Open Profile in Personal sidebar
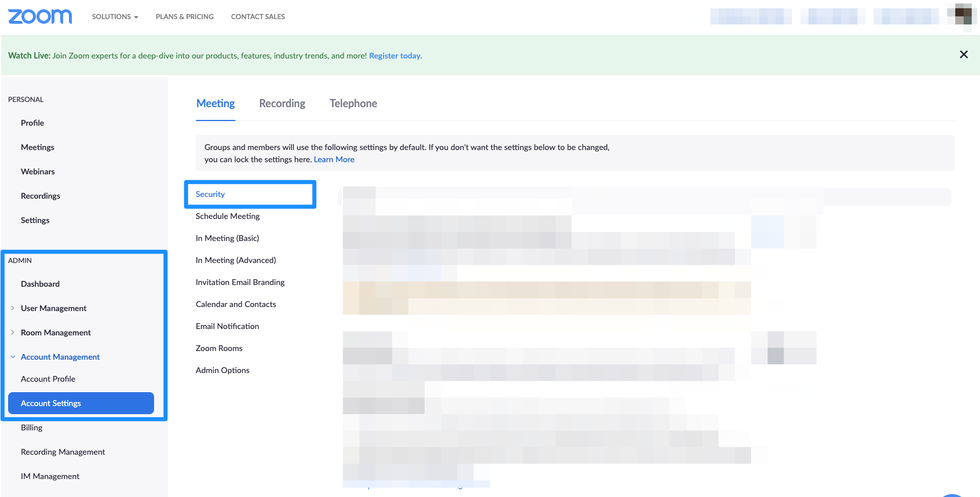This screenshot has height=497, width=980. pos(32,123)
